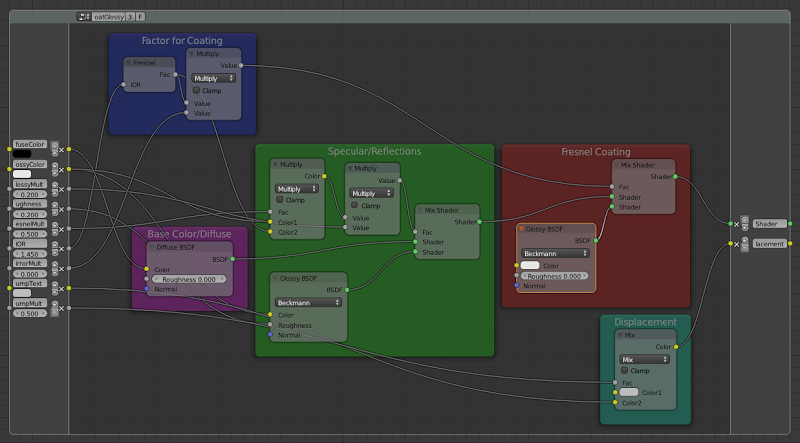Click the white ossyColor default color swatch
The height and width of the screenshot is (443, 800).
[22, 174]
